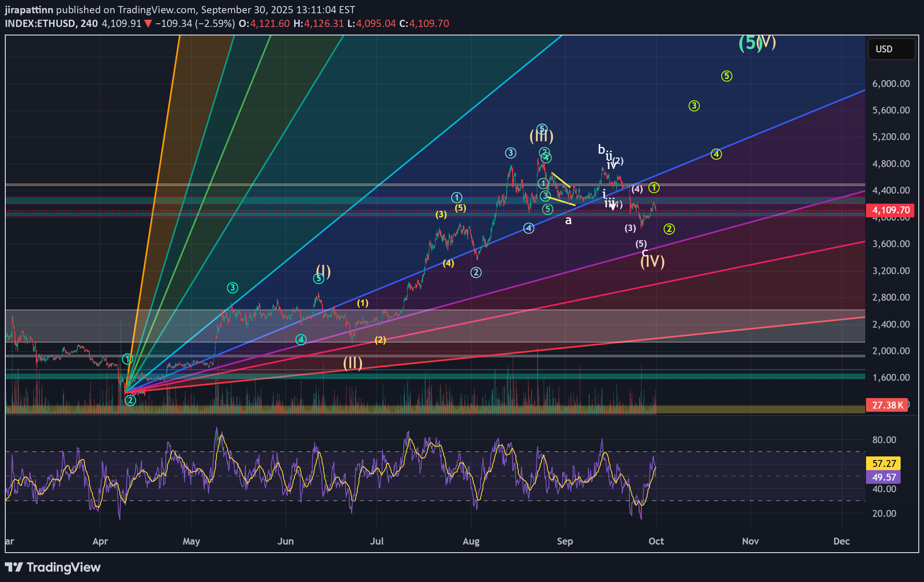Click the circled green 5 projection marker
924x582 pixels.
(x=726, y=76)
